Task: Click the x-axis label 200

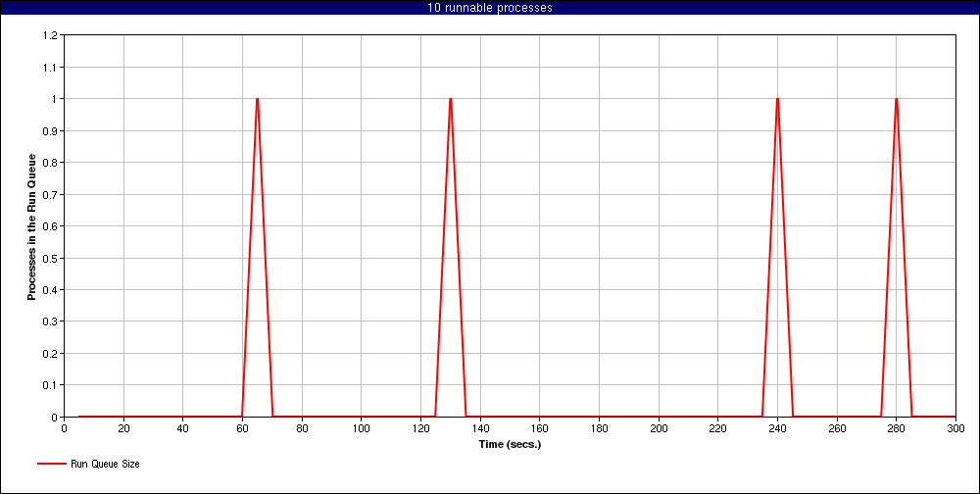Action: 659,428
